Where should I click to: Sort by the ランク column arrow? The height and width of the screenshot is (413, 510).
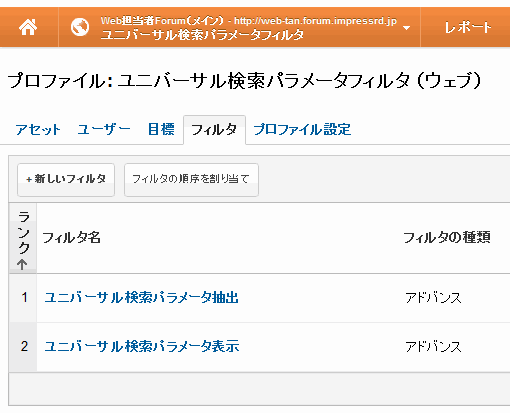(x=22, y=265)
